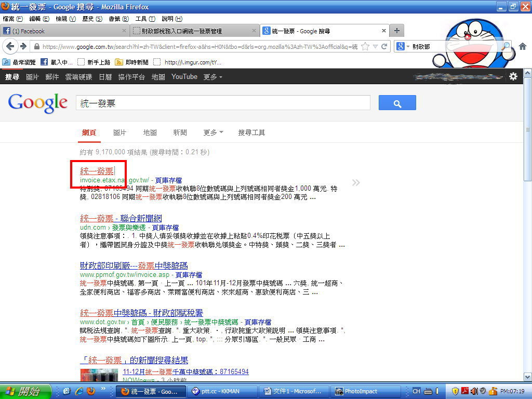Click the Google search input field
Viewport: 532px width, 399px height.
click(223, 103)
